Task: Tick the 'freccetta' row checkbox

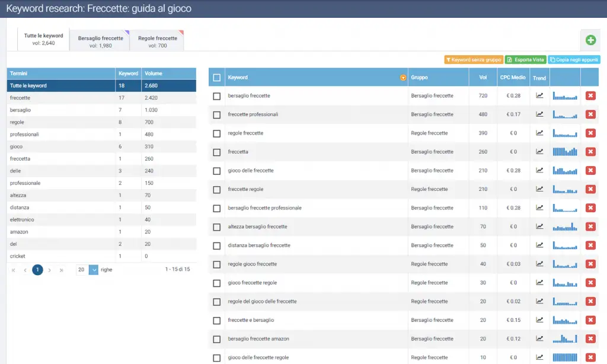Action: coord(217,152)
